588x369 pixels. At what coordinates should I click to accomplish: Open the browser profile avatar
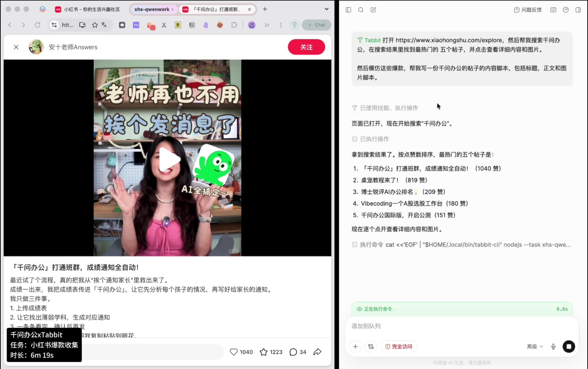(x=252, y=25)
